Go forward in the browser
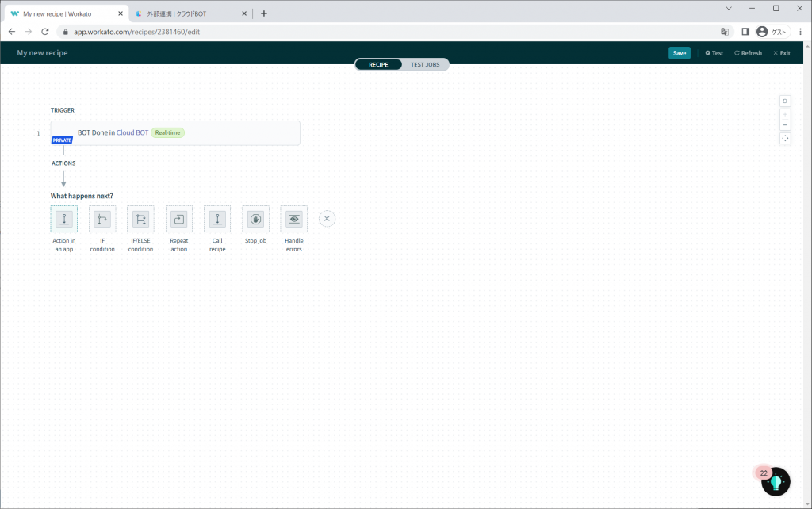Viewport: 812px width, 509px height. (29, 32)
